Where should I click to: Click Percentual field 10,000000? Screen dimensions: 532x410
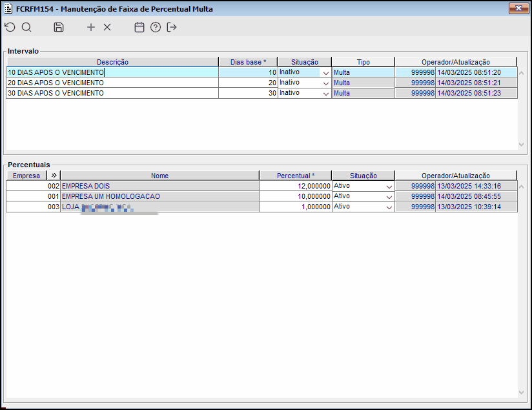[x=296, y=196]
